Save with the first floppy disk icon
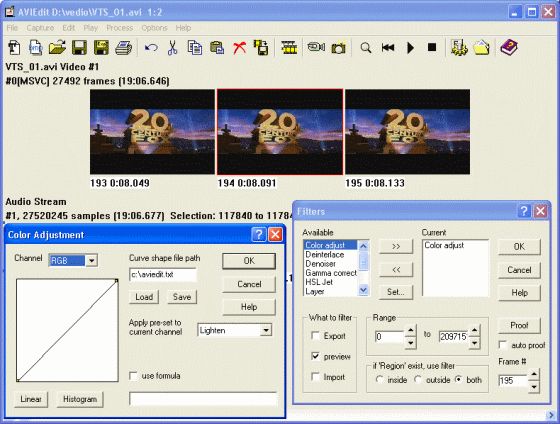 tap(79, 48)
